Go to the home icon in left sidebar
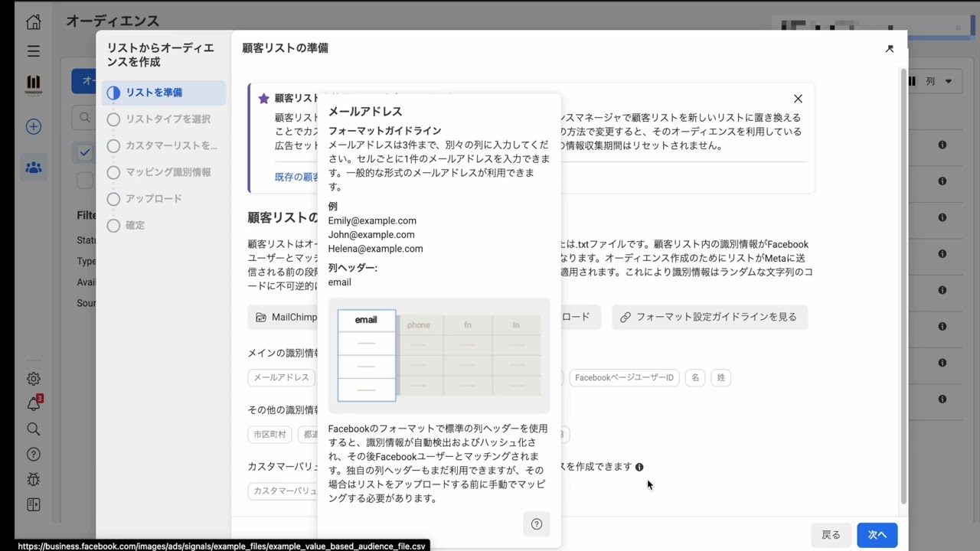 33,21
